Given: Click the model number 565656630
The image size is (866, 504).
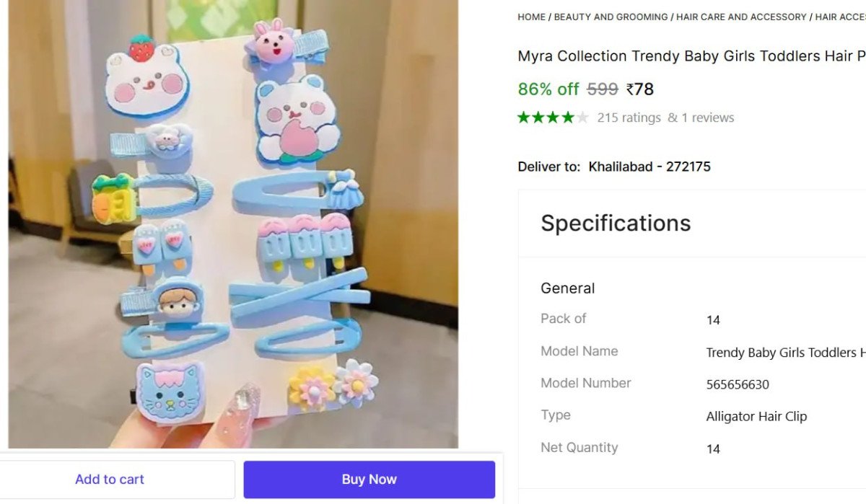Looking at the screenshot, I should (738, 384).
